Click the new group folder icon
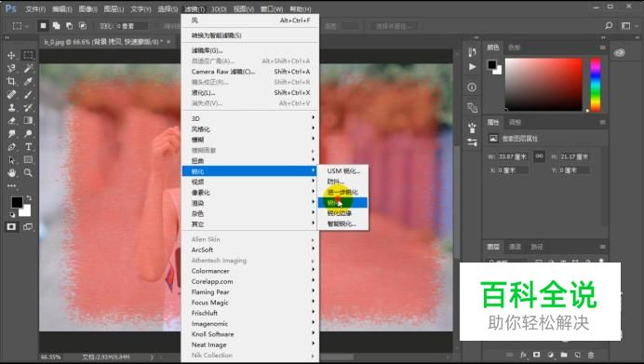 564,355
